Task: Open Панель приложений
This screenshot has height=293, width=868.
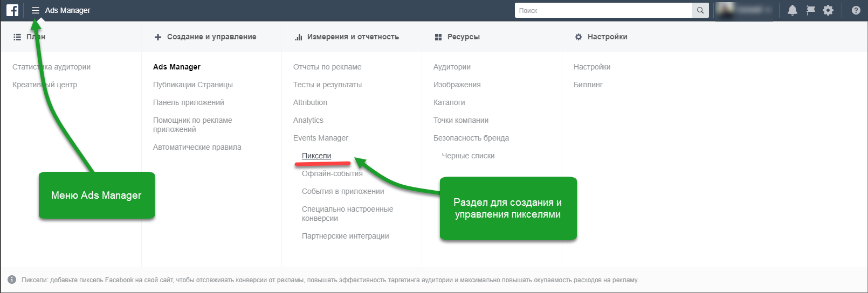Action: pos(189,102)
